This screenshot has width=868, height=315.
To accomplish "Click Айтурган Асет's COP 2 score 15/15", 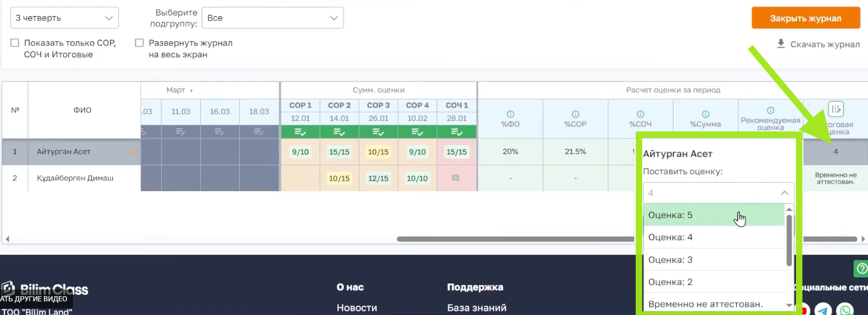I will point(339,152).
